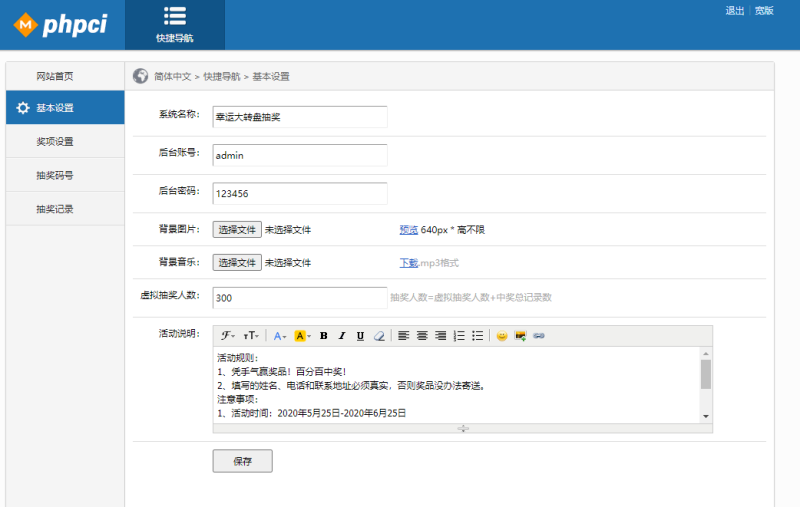The height and width of the screenshot is (507, 800).
Task: Click the insert image icon
Action: click(x=520, y=336)
